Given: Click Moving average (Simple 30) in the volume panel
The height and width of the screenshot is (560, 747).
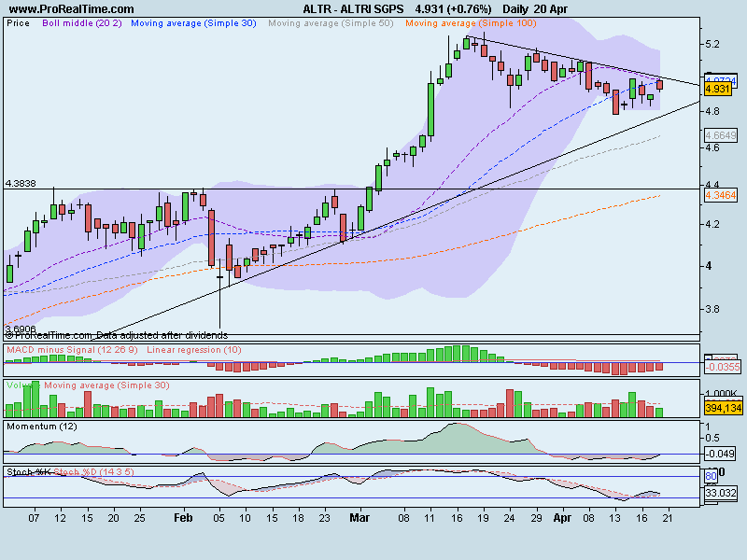Looking at the screenshot, I should point(106,385).
